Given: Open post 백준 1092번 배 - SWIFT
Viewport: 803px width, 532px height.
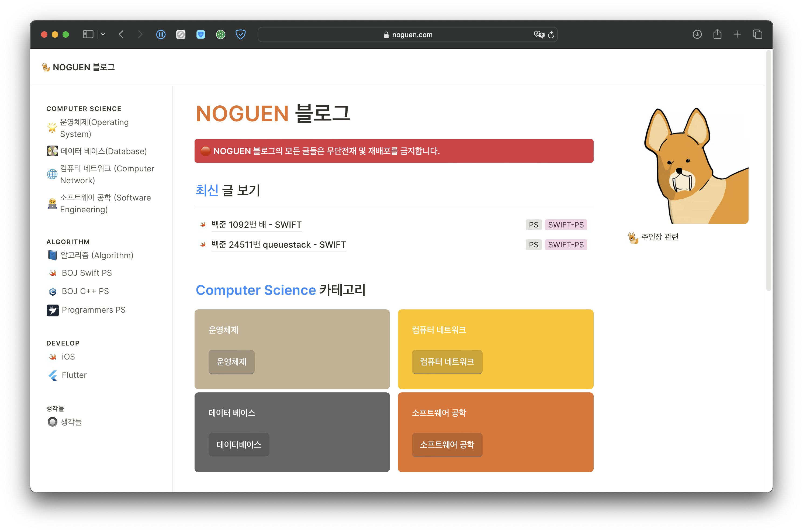Looking at the screenshot, I should [x=256, y=224].
